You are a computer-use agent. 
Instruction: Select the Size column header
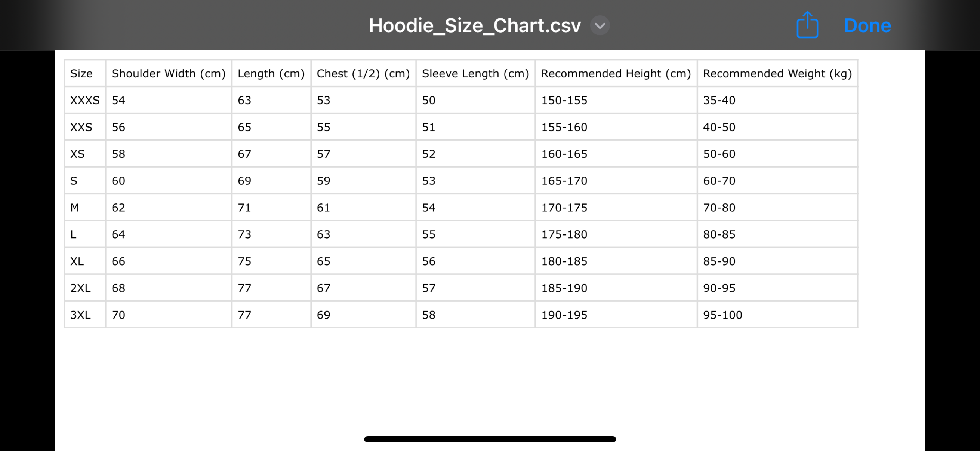81,73
